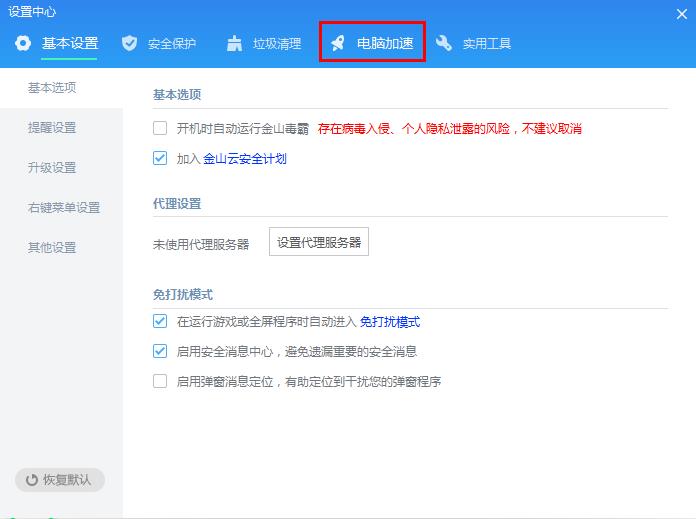Uncheck the 加入金山云安全计划 checkbox
Screen dimensions: 696x519
(x=160, y=158)
